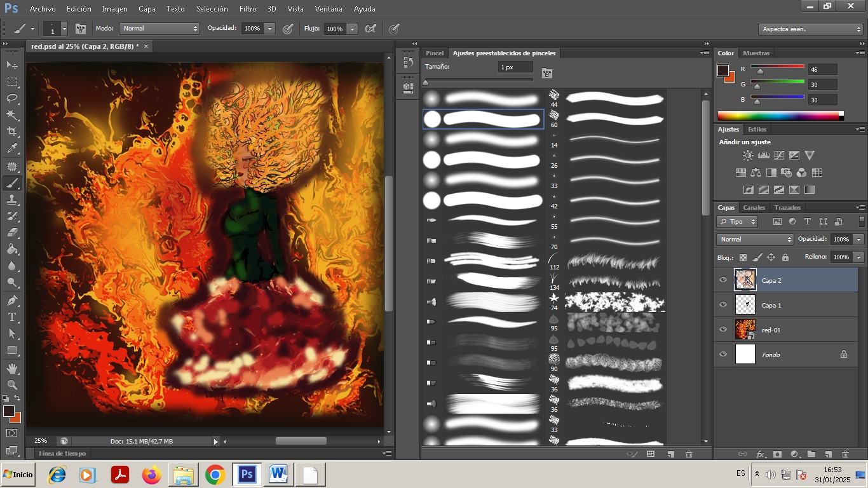Open the layer Opacidad dropdown arrow
Viewport: 868px width, 488px height.
click(x=859, y=240)
